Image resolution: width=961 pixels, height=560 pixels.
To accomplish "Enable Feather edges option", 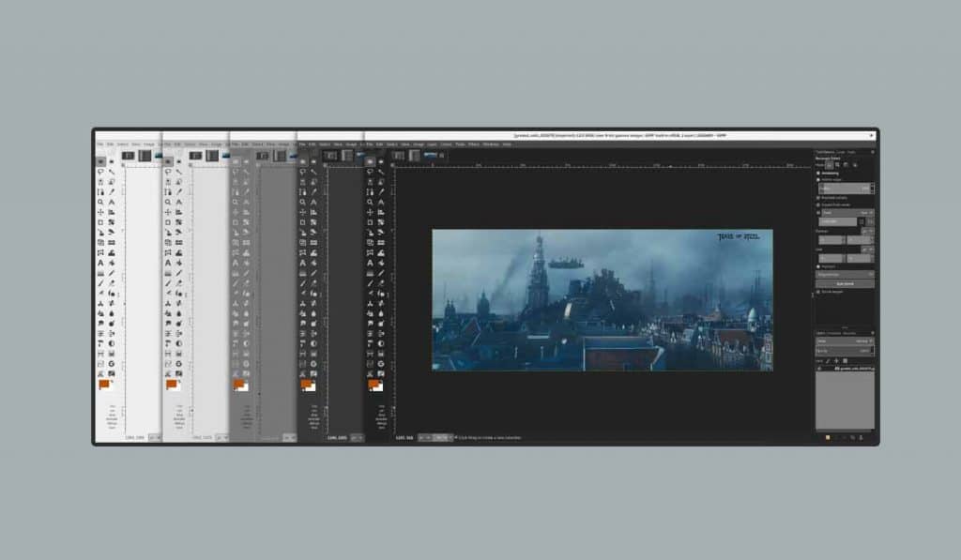I will pos(818,179).
